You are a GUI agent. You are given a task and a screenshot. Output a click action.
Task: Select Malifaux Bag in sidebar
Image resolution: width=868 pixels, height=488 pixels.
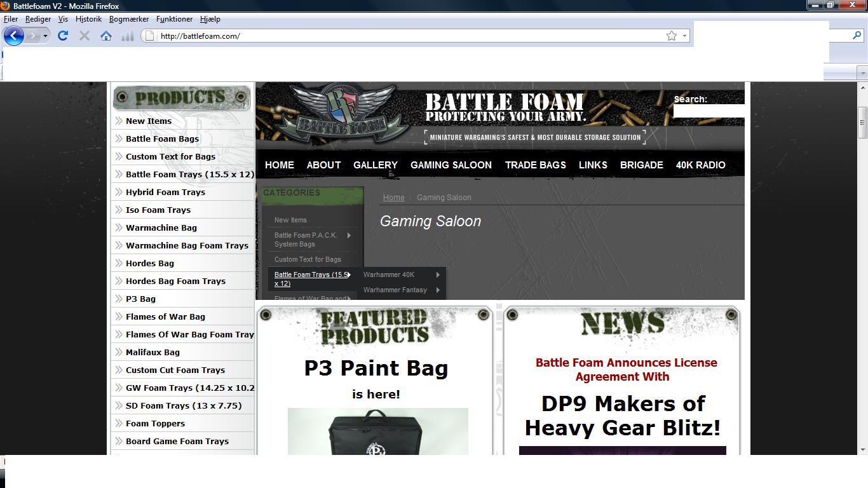pyautogui.click(x=153, y=352)
